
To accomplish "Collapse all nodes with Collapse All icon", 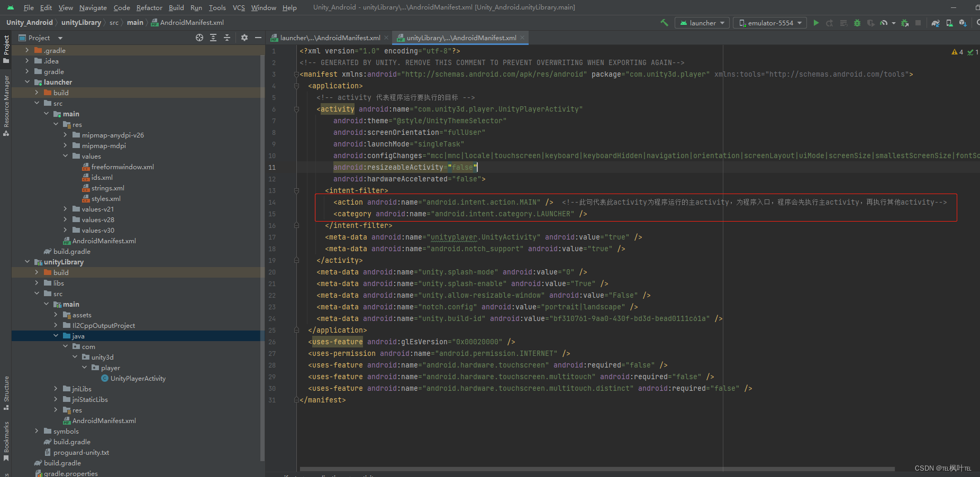I will 226,38.
